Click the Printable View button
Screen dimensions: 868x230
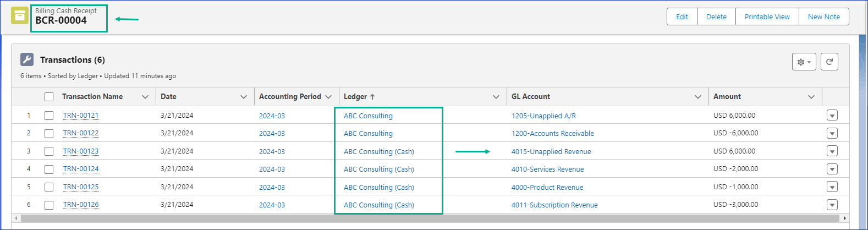(767, 17)
